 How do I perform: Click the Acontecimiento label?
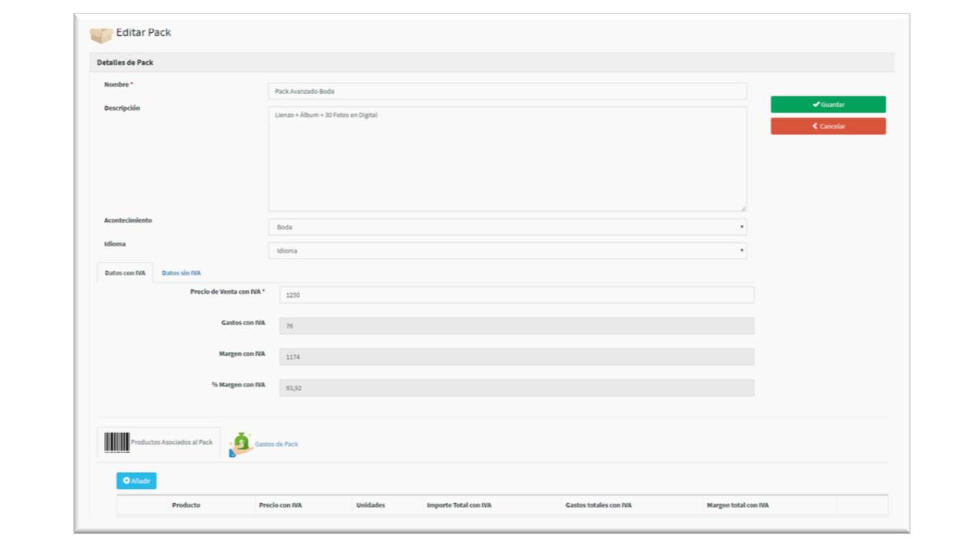[128, 220]
